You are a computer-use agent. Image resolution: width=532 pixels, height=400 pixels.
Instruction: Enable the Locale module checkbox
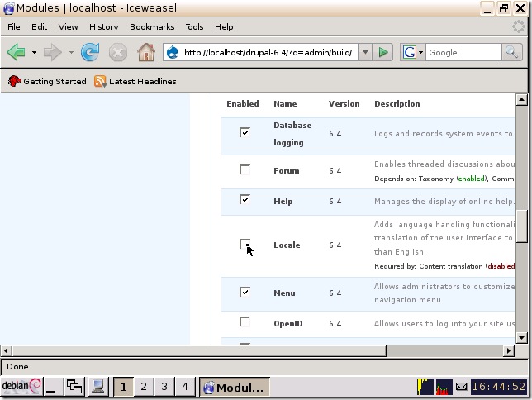click(245, 245)
